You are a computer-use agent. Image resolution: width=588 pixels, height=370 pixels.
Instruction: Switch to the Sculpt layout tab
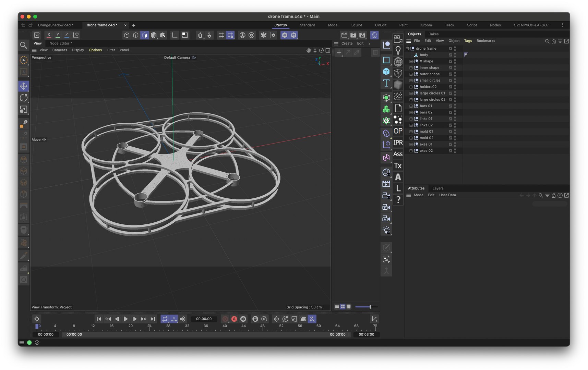click(357, 25)
